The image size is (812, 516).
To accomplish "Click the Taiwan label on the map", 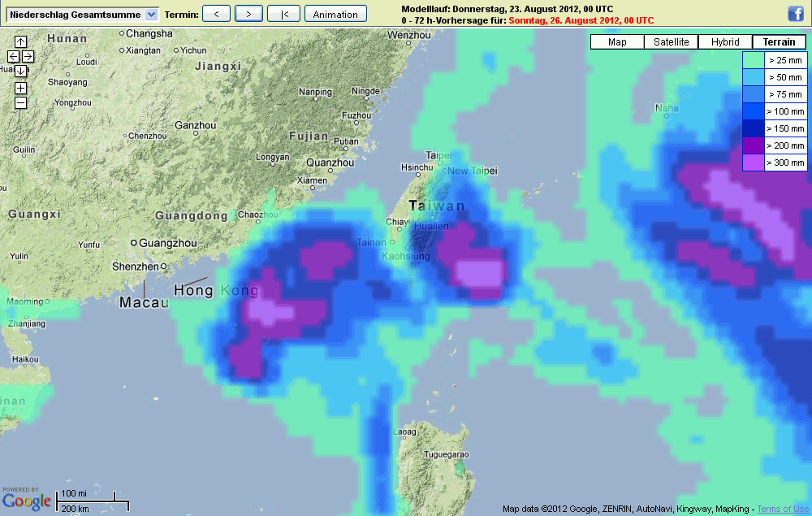I will click(x=437, y=206).
